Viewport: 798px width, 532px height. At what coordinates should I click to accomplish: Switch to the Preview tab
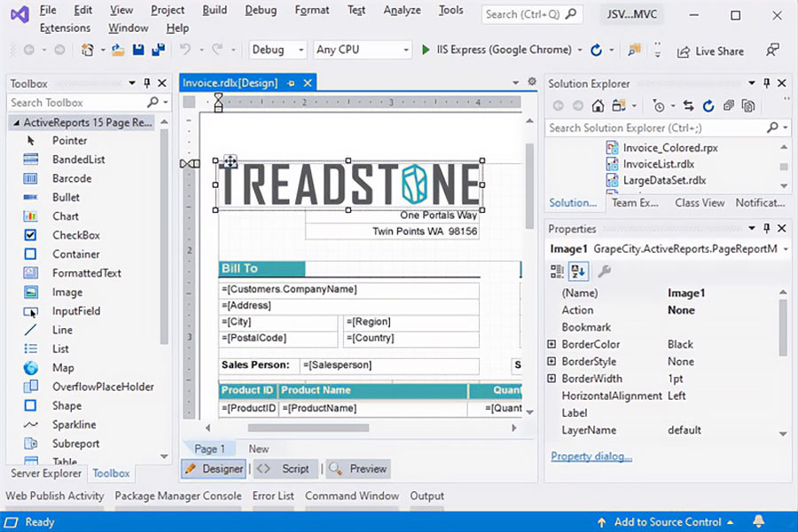359,468
